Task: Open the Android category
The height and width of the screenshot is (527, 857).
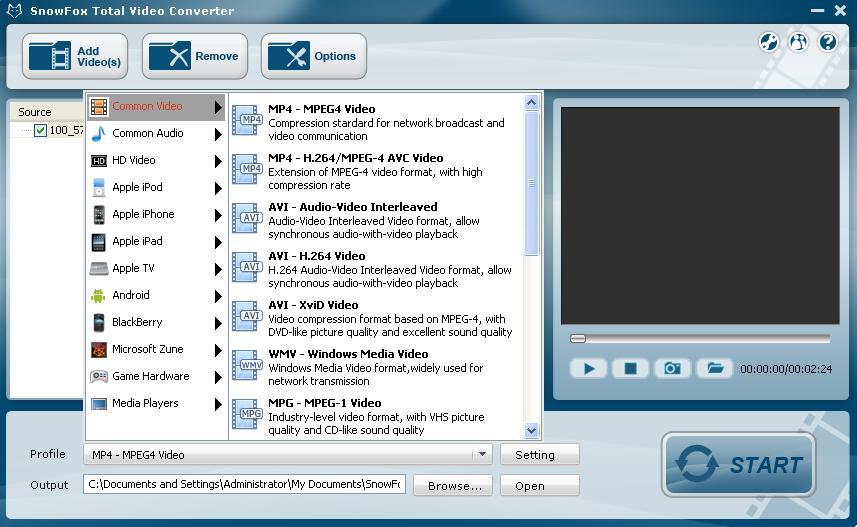Action: point(156,295)
